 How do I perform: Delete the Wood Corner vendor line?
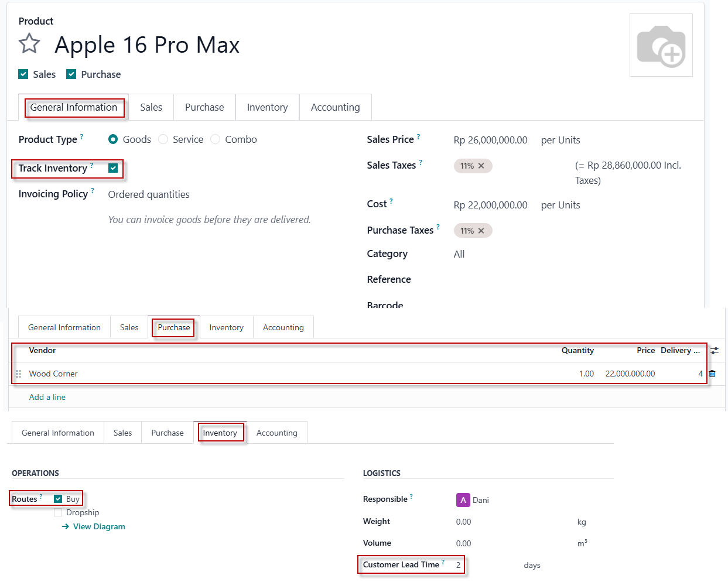click(x=712, y=374)
